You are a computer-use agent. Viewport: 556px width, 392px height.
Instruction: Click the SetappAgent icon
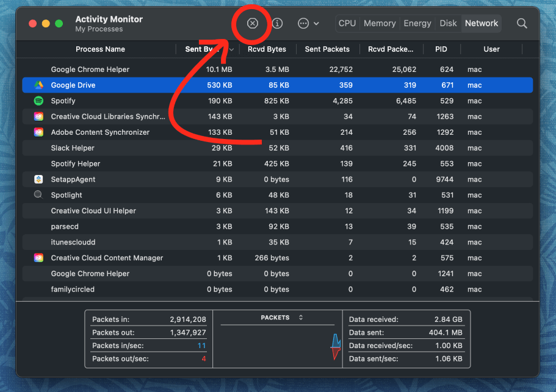tap(38, 179)
